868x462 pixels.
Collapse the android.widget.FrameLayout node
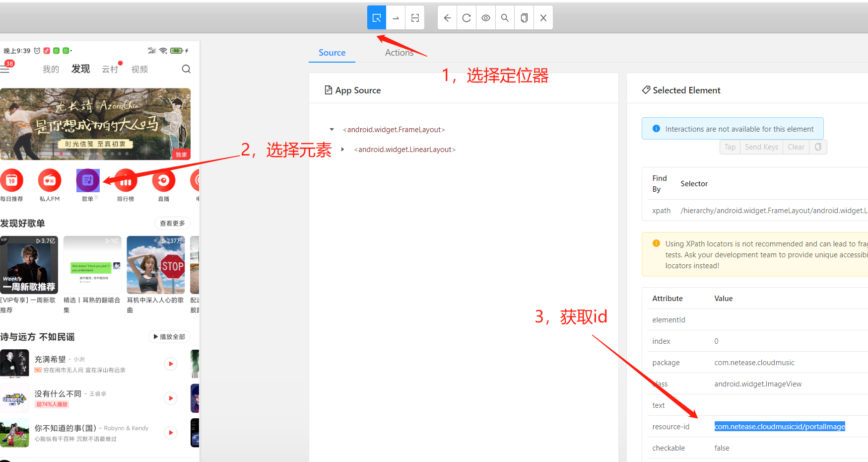pyautogui.click(x=332, y=130)
